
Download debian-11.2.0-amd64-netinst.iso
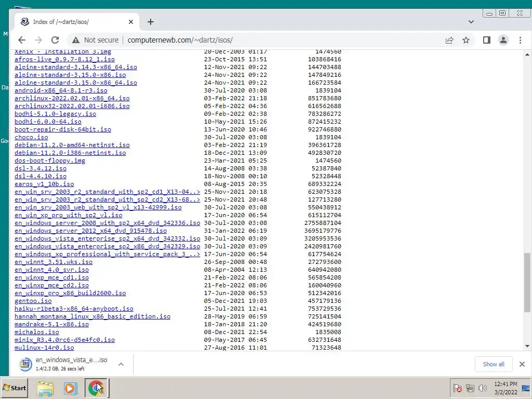pyautogui.click(x=72, y=145)
